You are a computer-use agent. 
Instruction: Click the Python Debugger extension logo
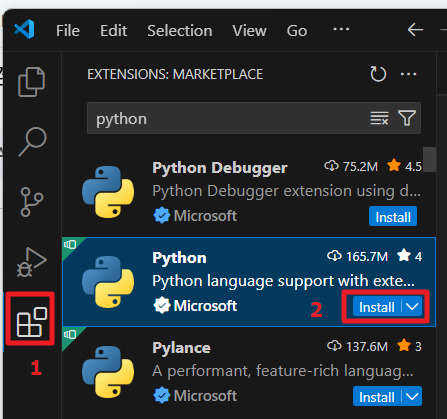(x=108, y=192)
